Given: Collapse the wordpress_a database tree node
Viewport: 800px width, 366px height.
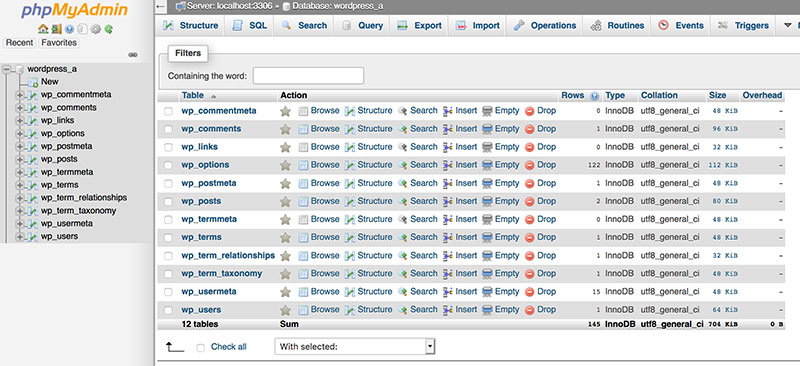Looking at the screenshot, I should tap(7, 69).
